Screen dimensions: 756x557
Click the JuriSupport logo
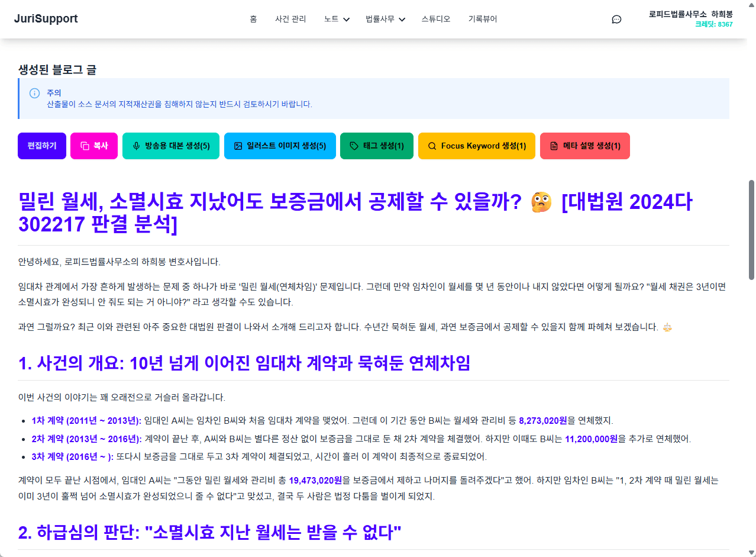click(x=47, y=18)
